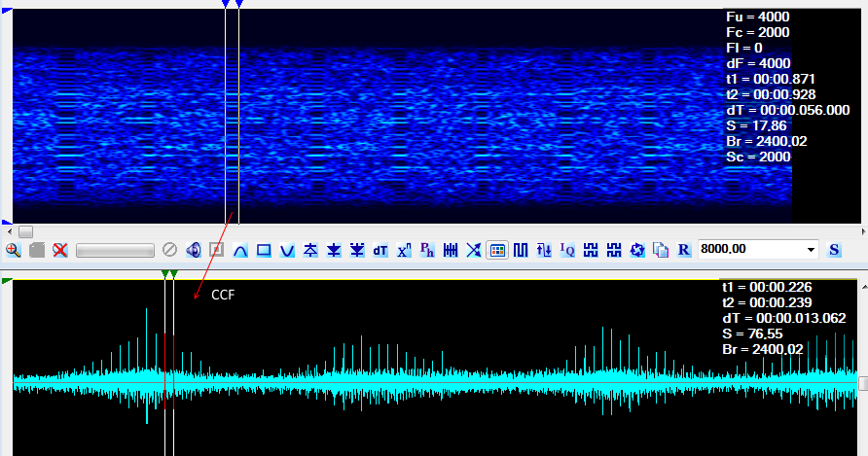The height and width of the screenshot is (456, 868).
Task: Click the bold R icon
Action: tap(684, 250)
